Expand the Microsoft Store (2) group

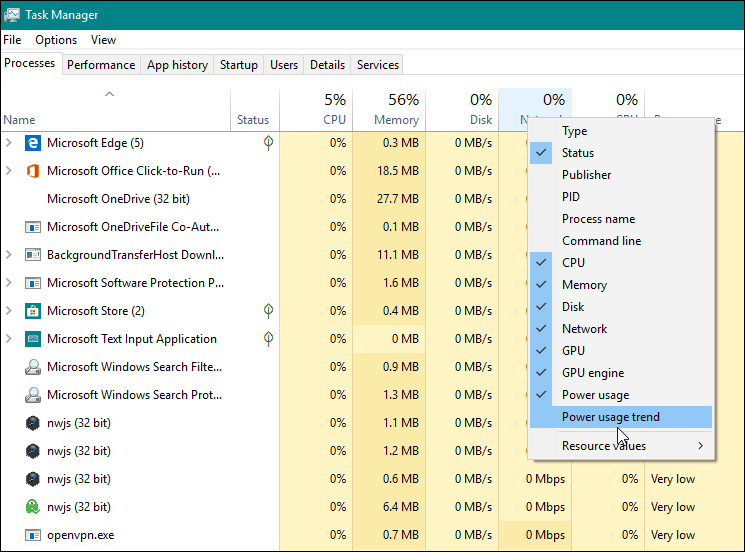coord(9,311)
